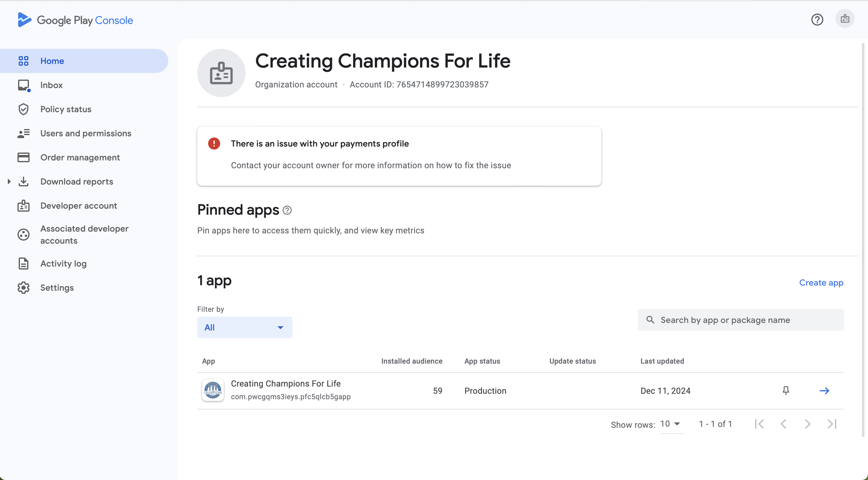The width and height of the screenshot is (868, 480).
Task: Navigate to Policy status
Action: [x=66, y=109]
